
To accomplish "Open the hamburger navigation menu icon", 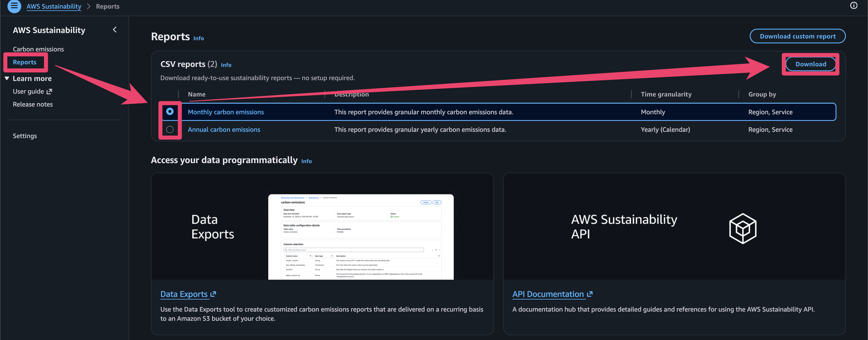I will pos(14,6).
